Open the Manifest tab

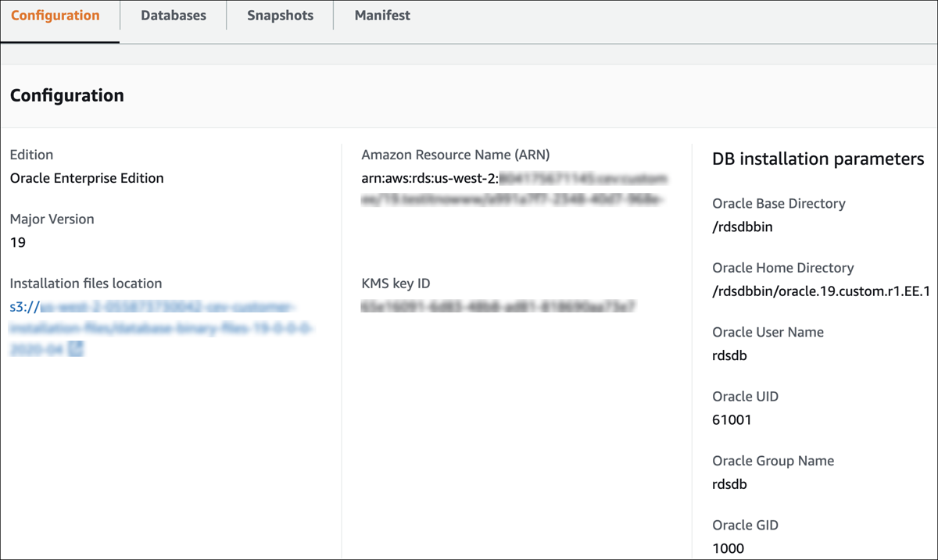pyautogui.click(x=381, y=15)
